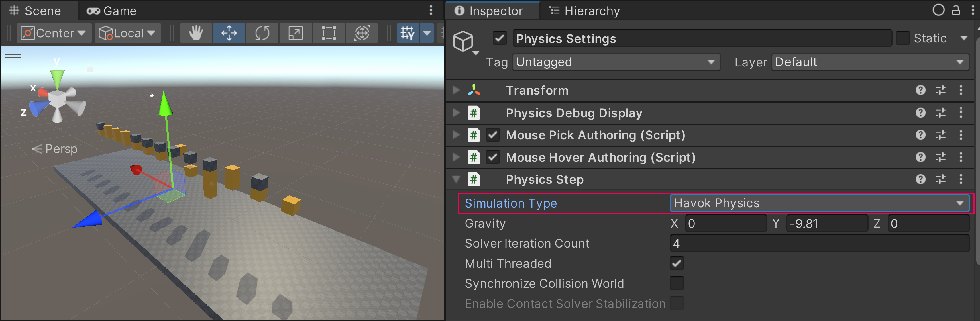Image resolution: width=980 pixels, height=321 pixels.
Task: Click the Center pivot mode button
Action: 53,33
